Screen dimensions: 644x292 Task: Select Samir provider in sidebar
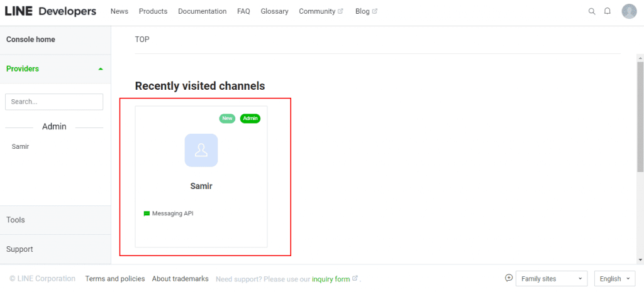tap(21, 146)
